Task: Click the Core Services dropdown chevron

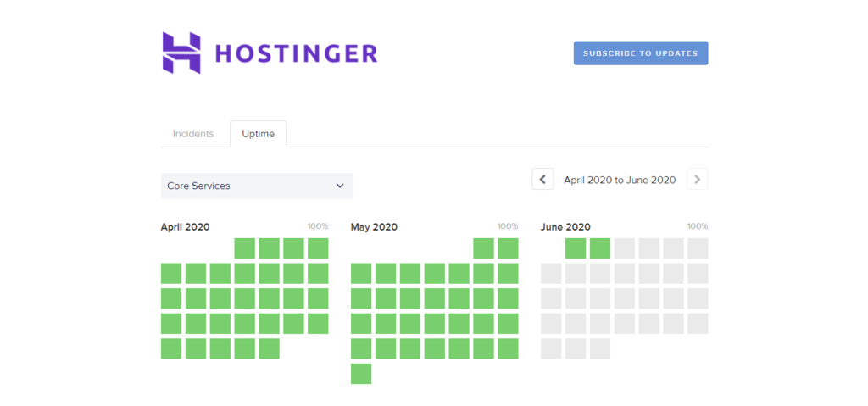Action: coord(340,186)
